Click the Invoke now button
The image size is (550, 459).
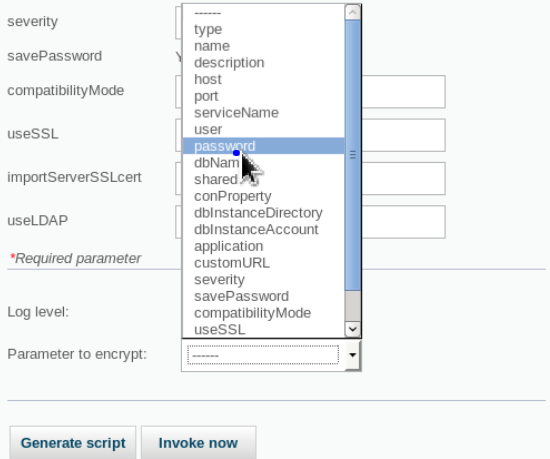(x=199, y=443)
